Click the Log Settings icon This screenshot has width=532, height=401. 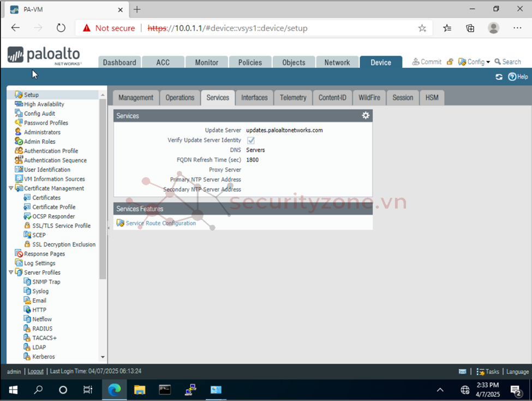19,263
